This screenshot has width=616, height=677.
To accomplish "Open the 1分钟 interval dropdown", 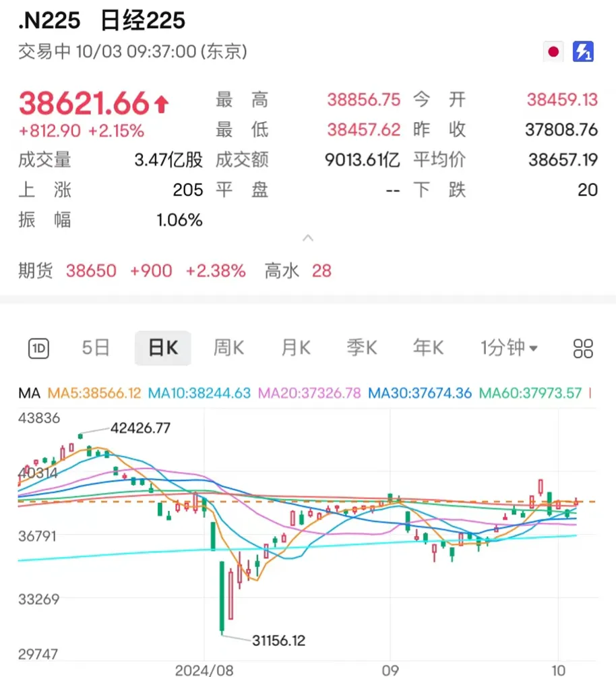I will click(510, 347).
